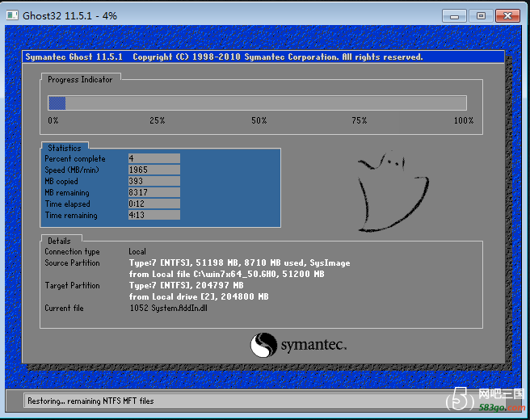Click the Source Partition label
The image size is (530, 420).
coord(72,262)
